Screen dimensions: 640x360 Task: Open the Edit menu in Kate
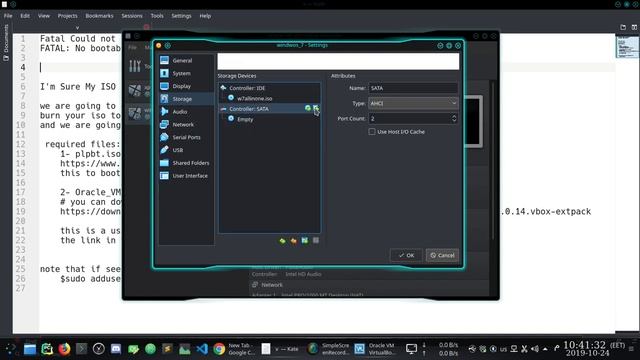25,16
